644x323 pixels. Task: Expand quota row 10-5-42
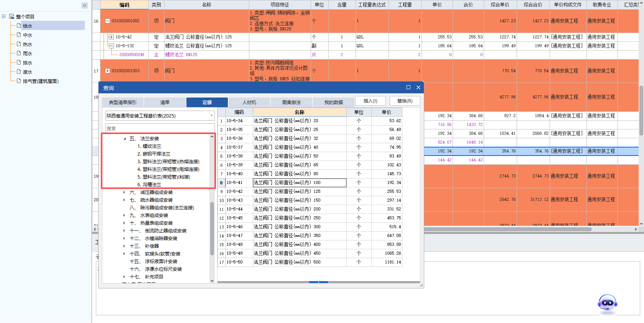[x=111, y=37]
